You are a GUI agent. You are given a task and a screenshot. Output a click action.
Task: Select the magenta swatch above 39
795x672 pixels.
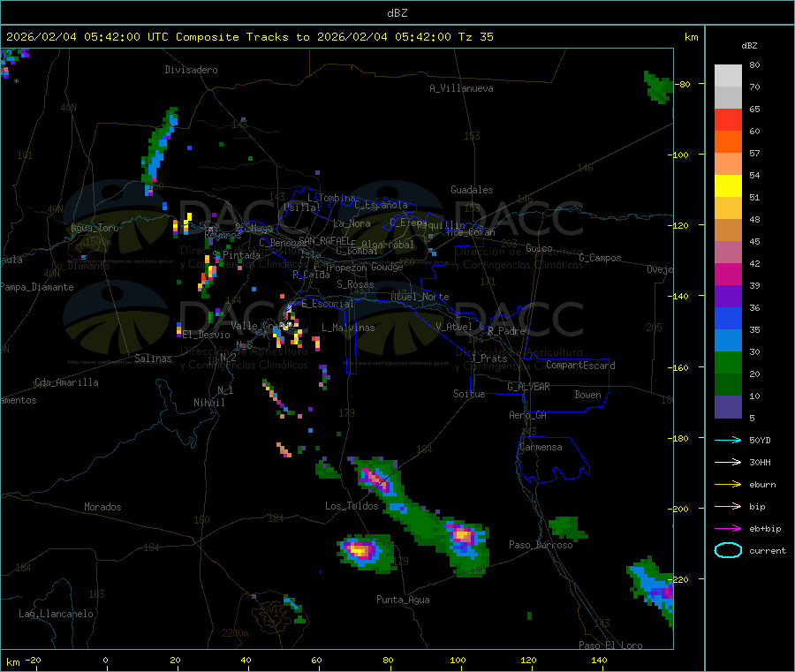tap(728, 274)
